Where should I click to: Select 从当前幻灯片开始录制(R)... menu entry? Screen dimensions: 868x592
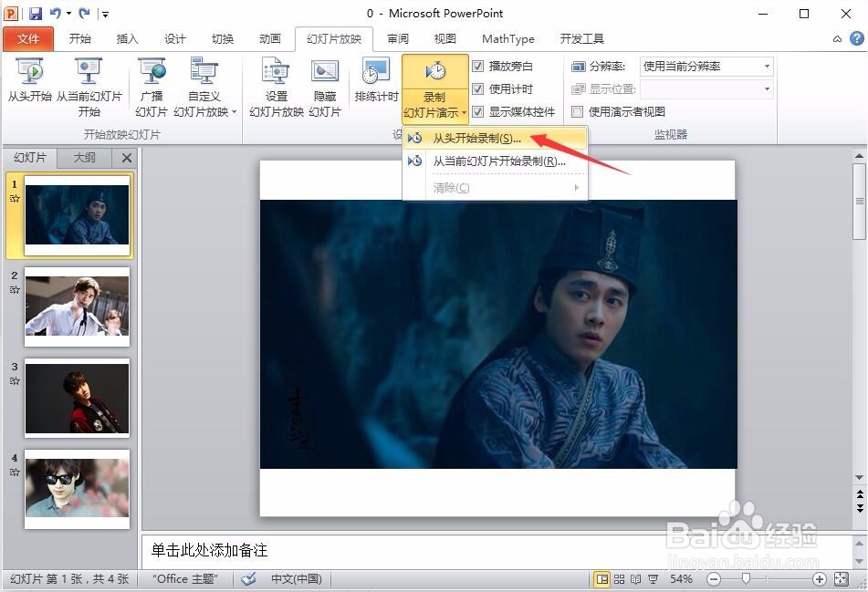click(495, 161)
